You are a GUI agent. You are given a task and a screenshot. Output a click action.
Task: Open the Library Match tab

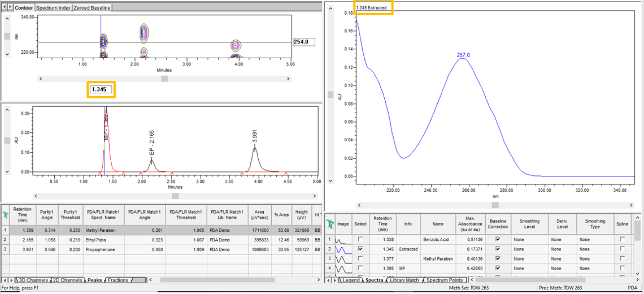click(404, 280)
